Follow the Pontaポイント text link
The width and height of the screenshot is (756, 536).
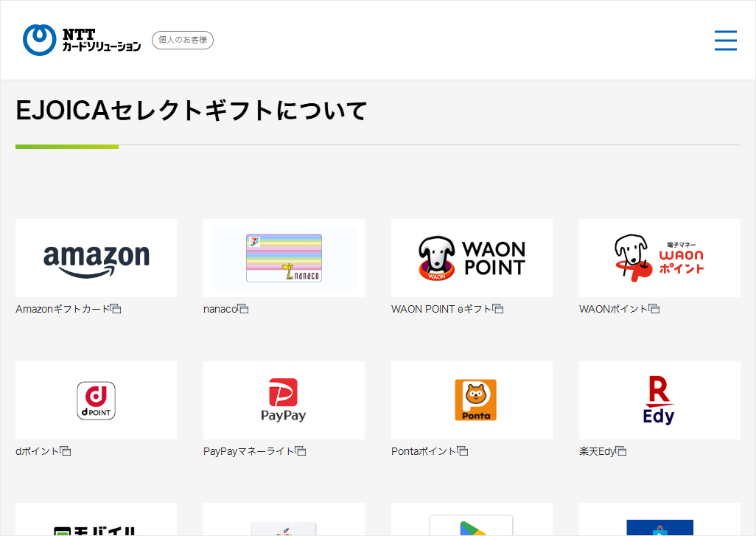point(424,451)
